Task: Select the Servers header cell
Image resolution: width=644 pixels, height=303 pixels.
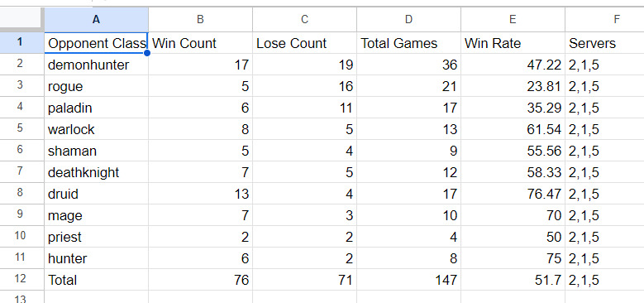Action: point(604,43)
